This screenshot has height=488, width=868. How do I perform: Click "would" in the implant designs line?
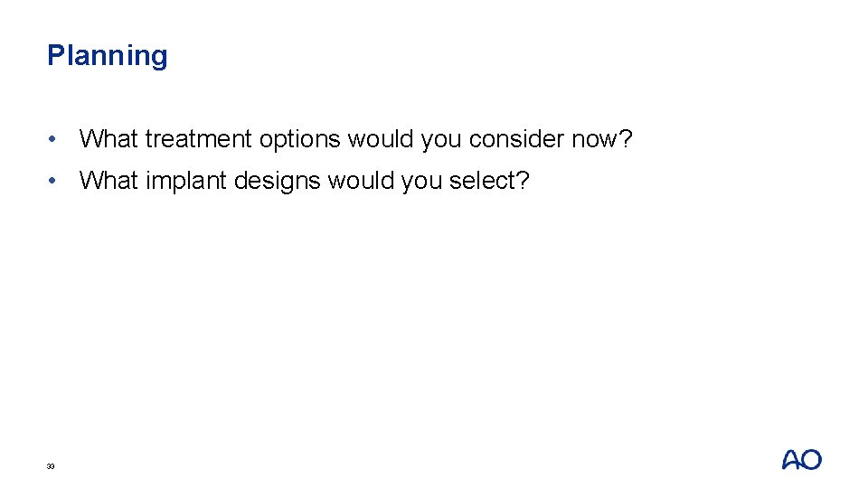[x=361, y=181]
